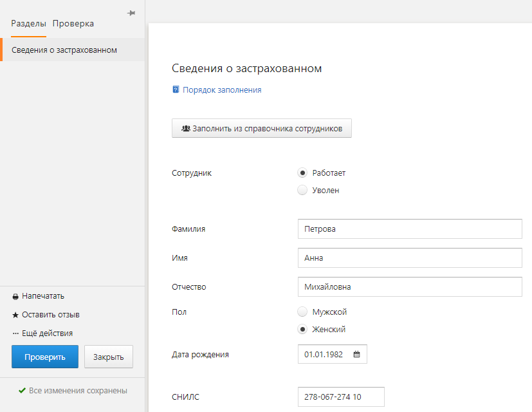Click the calendar icon in birth date field
The height and width of the screenshot is (412, 532).
coord(356,354)
